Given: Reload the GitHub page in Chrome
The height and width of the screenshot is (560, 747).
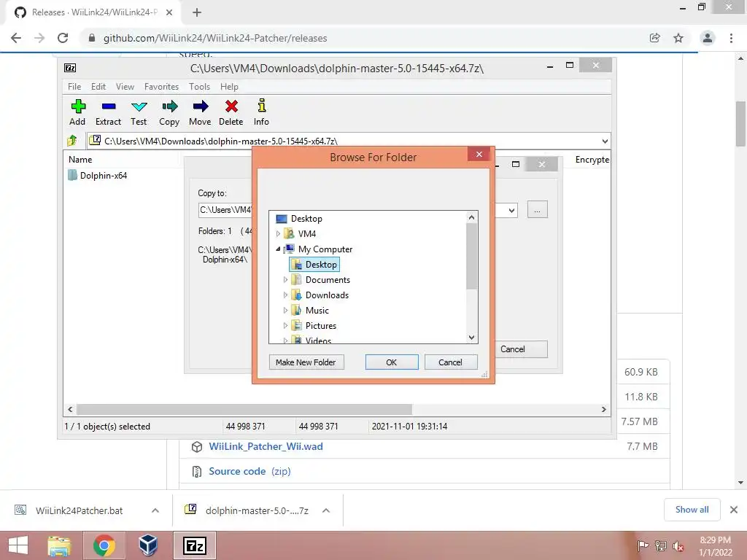Looking at the screenshot, I should (63, 38).
